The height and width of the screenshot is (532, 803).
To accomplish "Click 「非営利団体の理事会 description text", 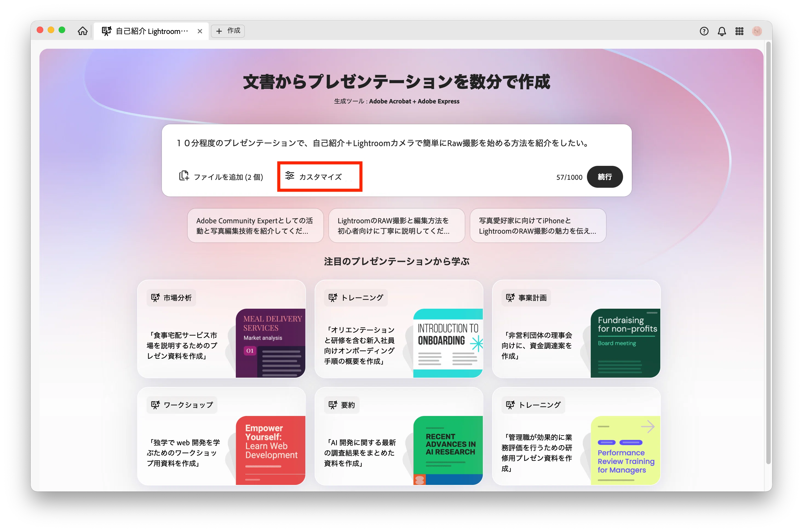I will click(x=537, y=345).
